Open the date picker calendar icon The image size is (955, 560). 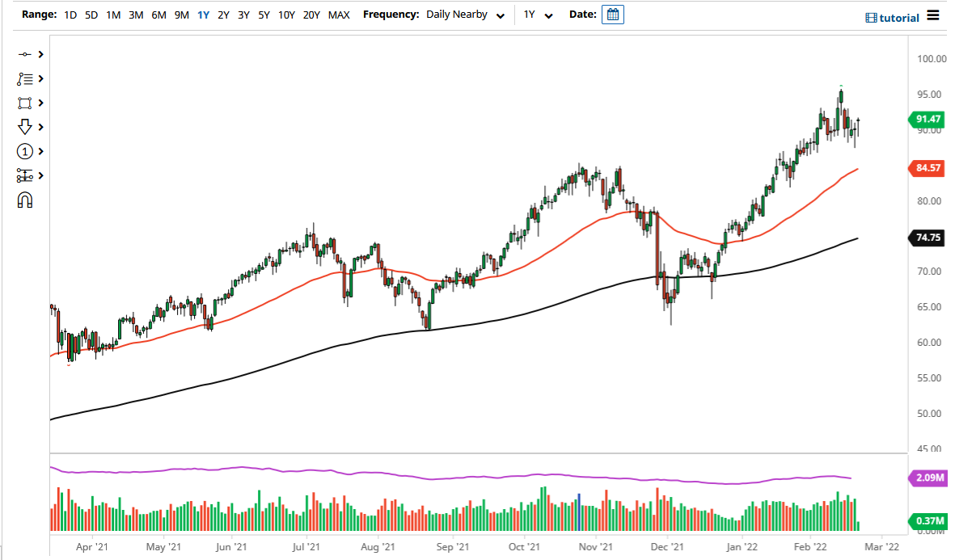coord(613,15)
